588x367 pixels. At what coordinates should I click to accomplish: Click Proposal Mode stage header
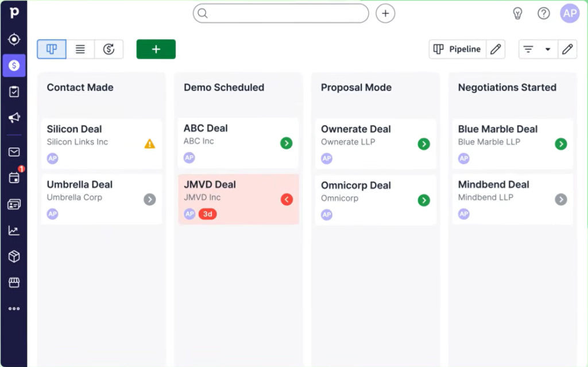pos(356,87)
